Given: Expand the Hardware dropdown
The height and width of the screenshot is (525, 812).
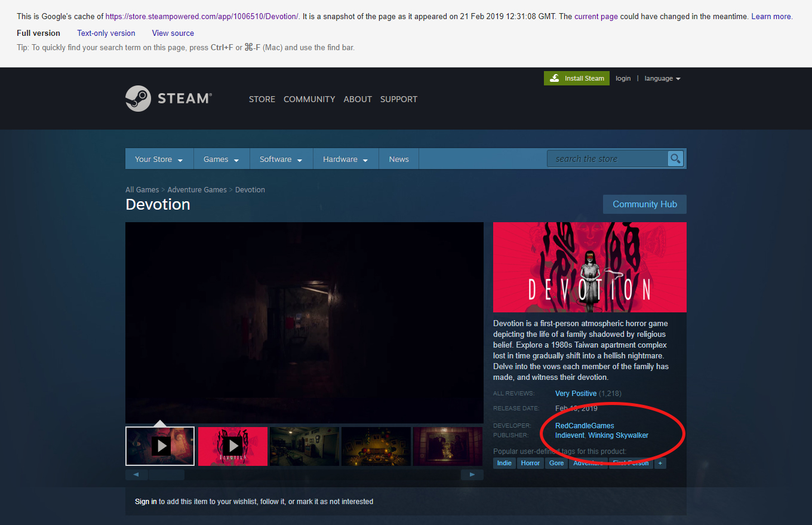Looking at the screenshot, I should point(346,159).
